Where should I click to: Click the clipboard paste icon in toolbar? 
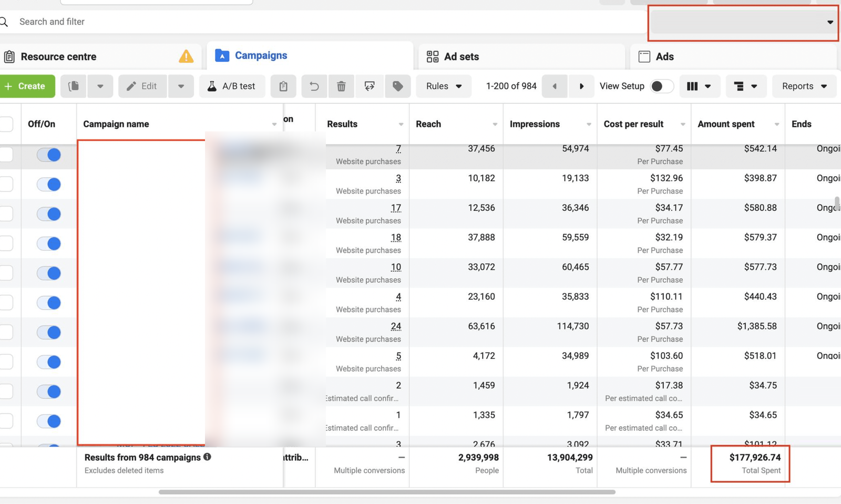[x=283, y=86]
